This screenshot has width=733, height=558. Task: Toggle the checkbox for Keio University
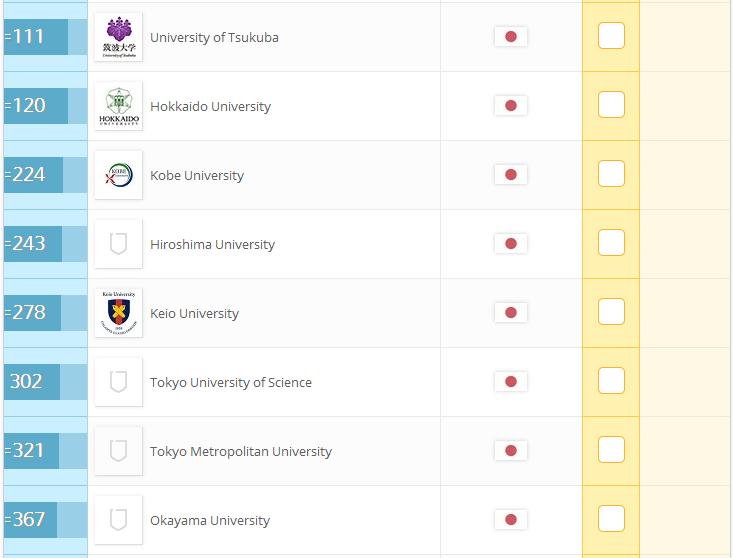pyautogui.click(x=611, y=311)
